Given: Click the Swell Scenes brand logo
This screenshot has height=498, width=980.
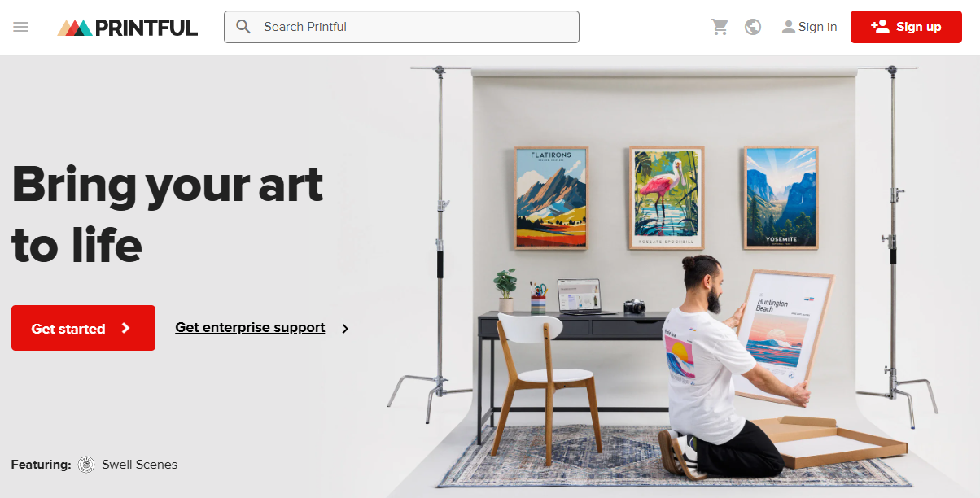Looking at the screenshot, I should point(86,465).
